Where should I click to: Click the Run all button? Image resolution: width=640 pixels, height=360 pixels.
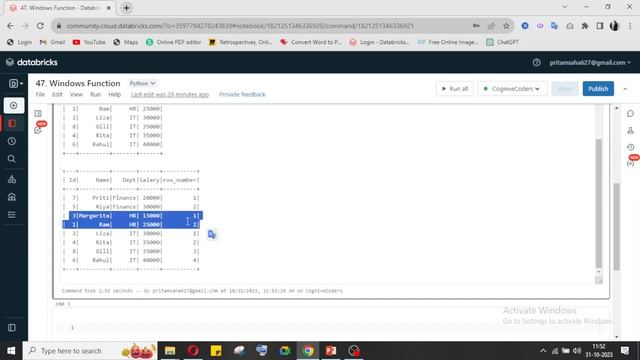point(455,89)
